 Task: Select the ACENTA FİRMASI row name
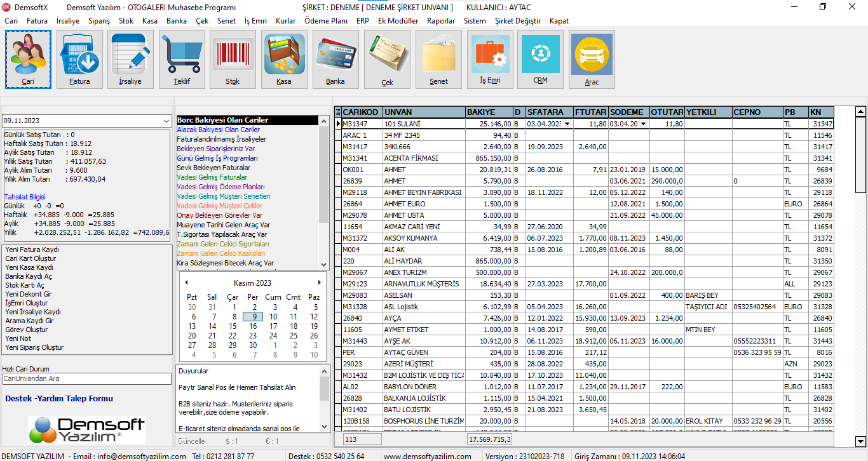424,158
